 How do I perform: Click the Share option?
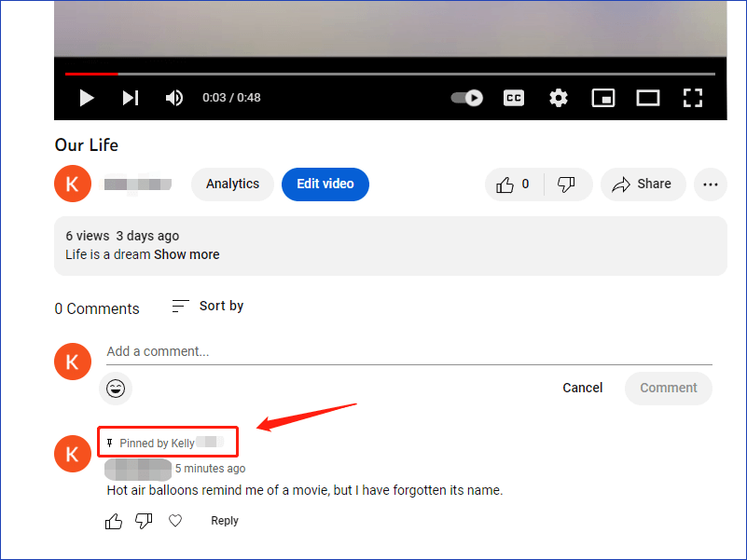(x=643, y=184)
